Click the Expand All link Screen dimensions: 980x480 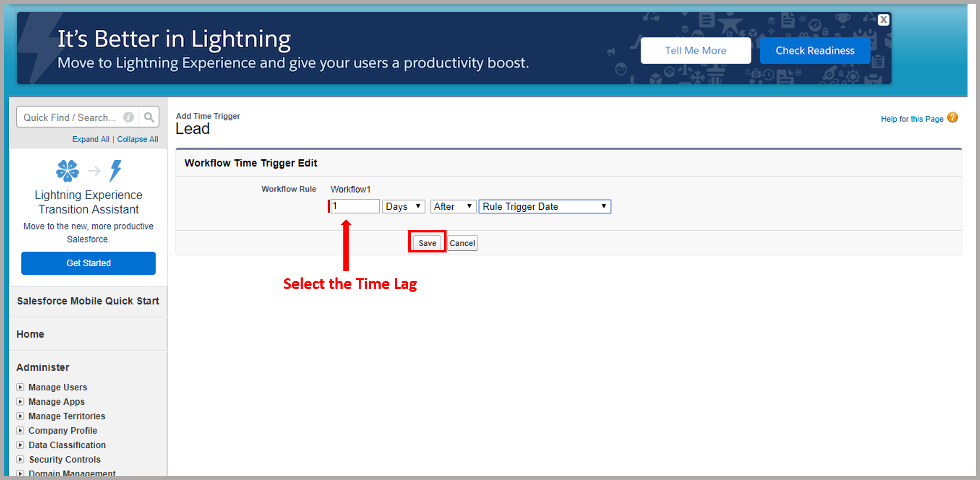(90, 139)
